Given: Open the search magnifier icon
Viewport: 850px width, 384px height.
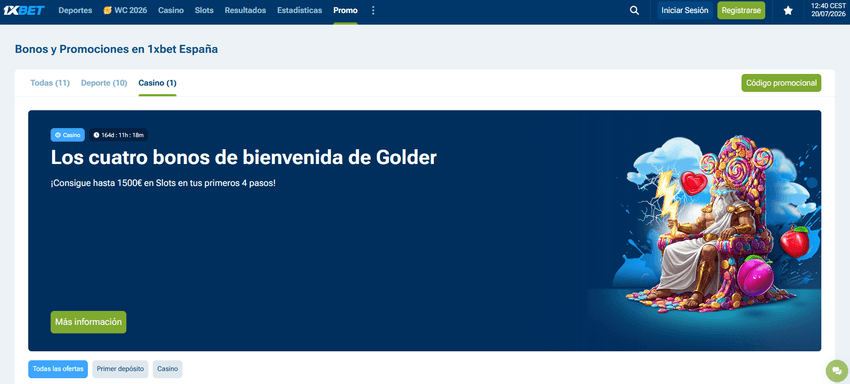Looking at the screenshot, I should pyautogui.click(x=634, y=10).
